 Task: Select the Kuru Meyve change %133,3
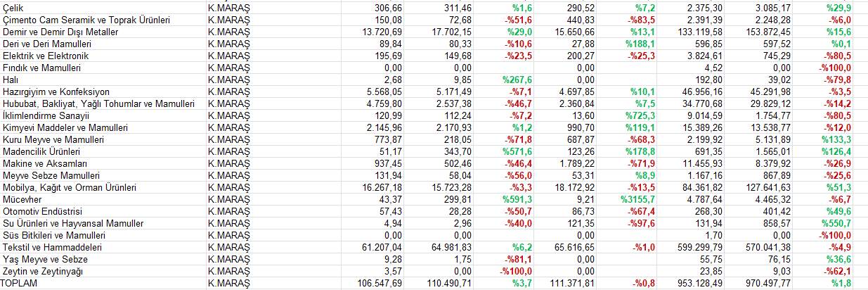[x=837, y=139]
